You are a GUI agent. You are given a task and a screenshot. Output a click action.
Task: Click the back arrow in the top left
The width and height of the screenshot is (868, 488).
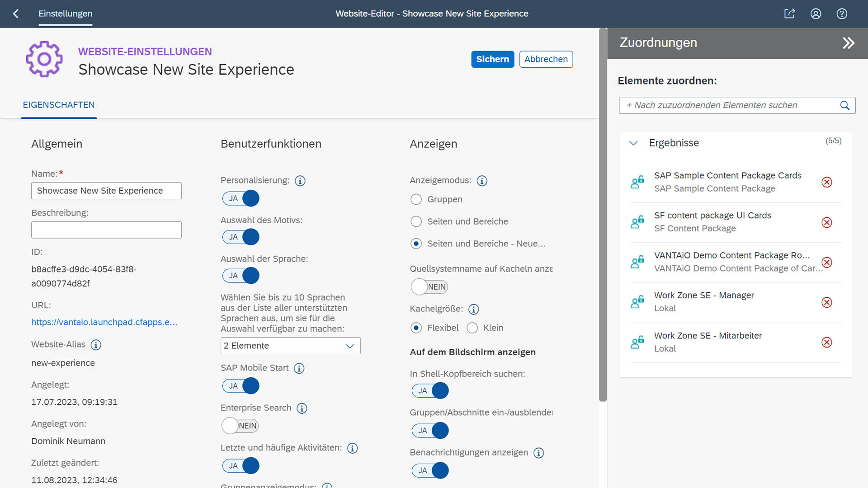(15, 14)
